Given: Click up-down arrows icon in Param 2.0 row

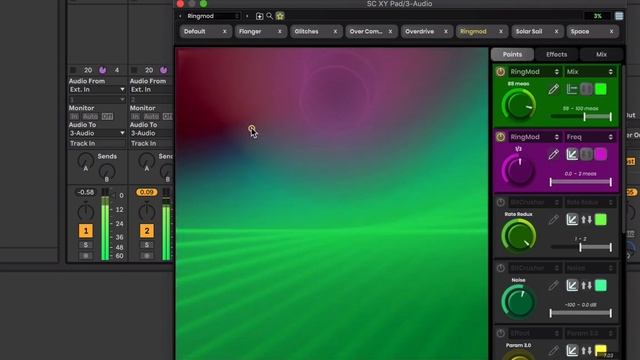Looking at the screenshot, I should [587, 350].
